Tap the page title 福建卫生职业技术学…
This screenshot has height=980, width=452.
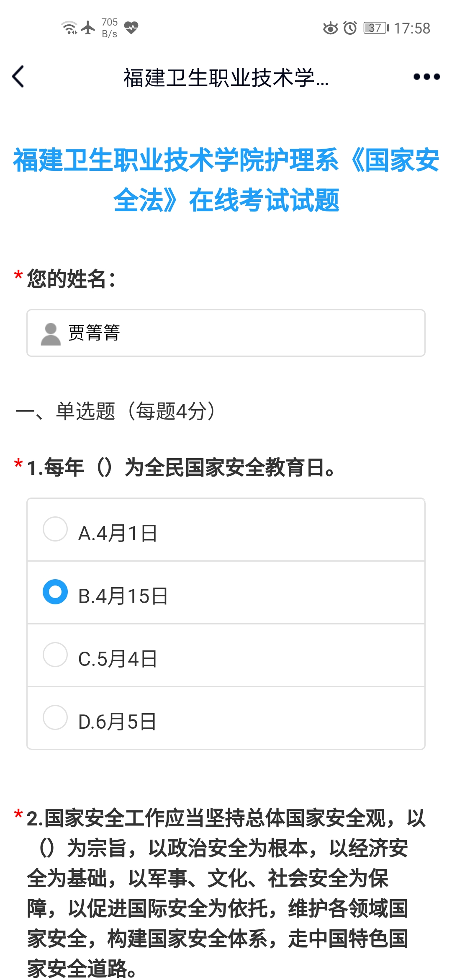(x=226, y=78)
